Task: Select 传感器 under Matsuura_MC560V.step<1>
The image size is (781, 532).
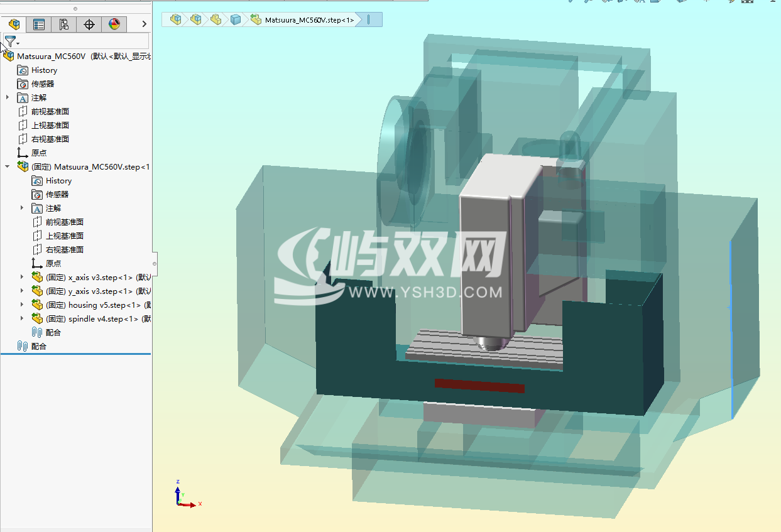Action: coord(57,194)
